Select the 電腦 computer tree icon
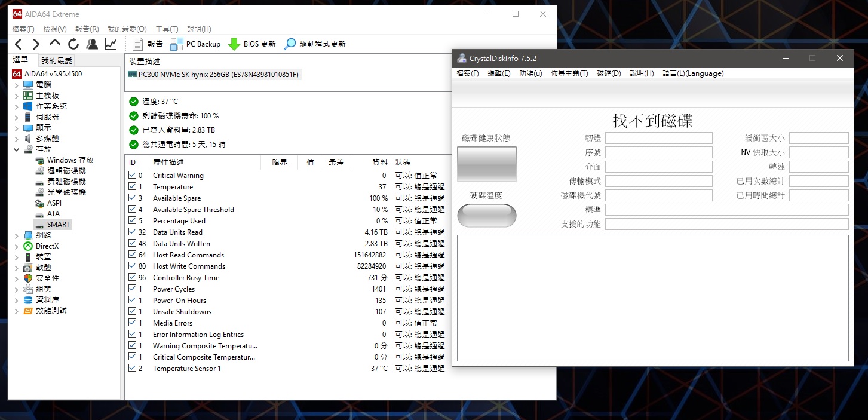 [x=28, y=85]
